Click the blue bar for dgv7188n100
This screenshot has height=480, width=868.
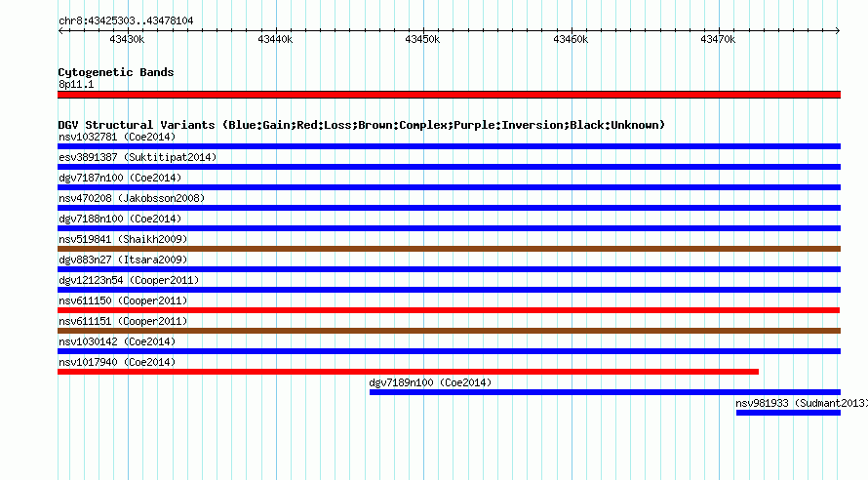pos(449,228)
